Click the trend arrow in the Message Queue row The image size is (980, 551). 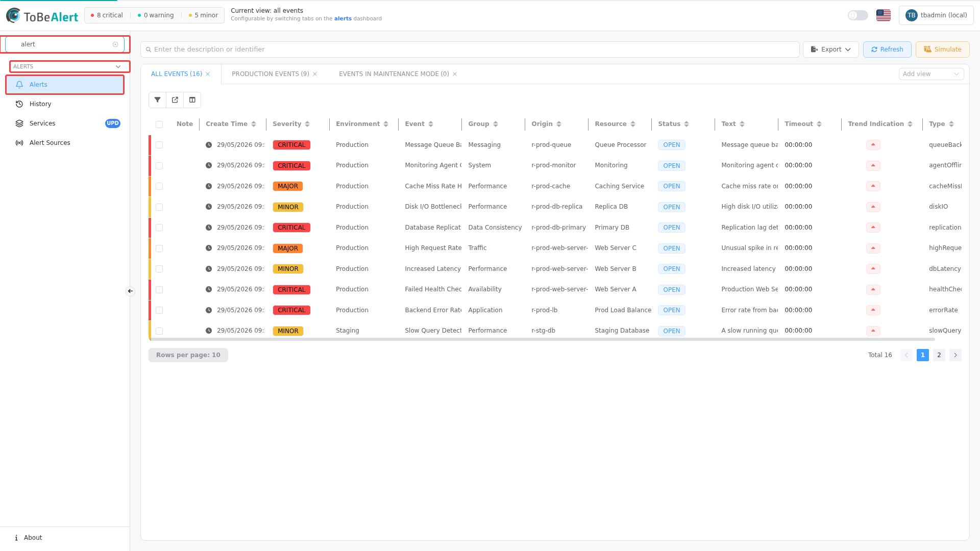pyautogui.click(x=873, y=145)
